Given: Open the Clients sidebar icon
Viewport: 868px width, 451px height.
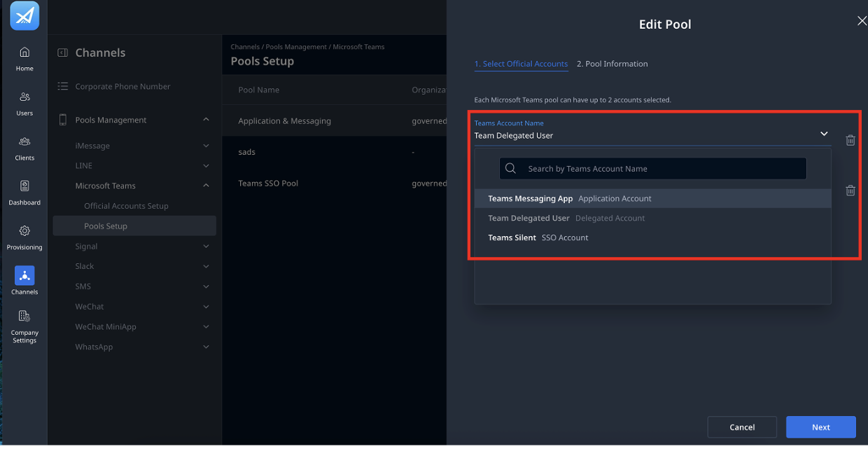Looking at the screenshot, I should point(24,141).
